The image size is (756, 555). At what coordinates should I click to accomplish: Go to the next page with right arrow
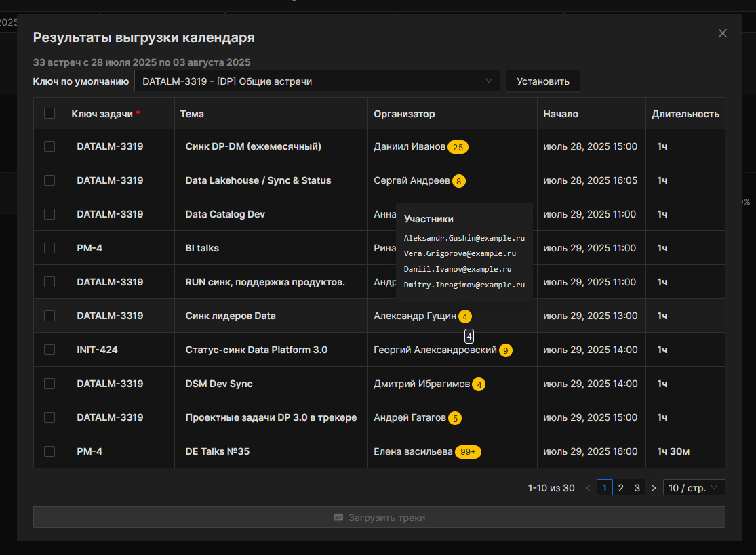pyautogui.click(x=654, y=488)
